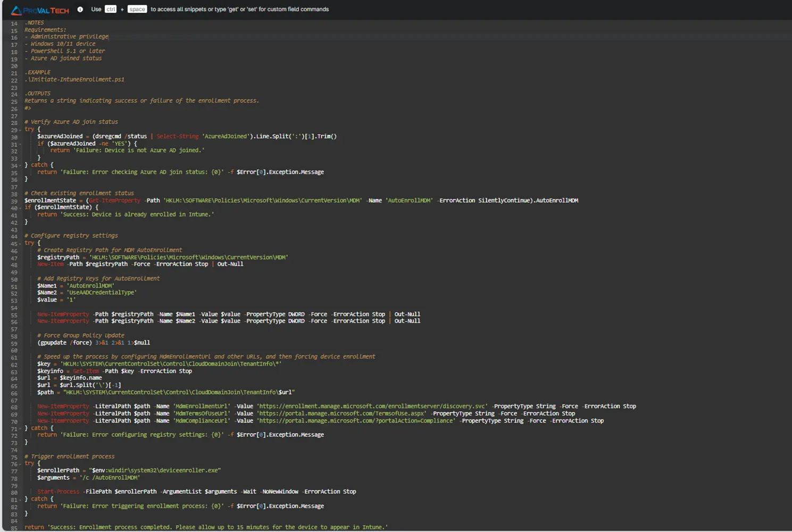792x532 pixels.
Task: Click the 'MdmTermsOfUseUrl' name on line 69
Action: [x=202, y=413]
